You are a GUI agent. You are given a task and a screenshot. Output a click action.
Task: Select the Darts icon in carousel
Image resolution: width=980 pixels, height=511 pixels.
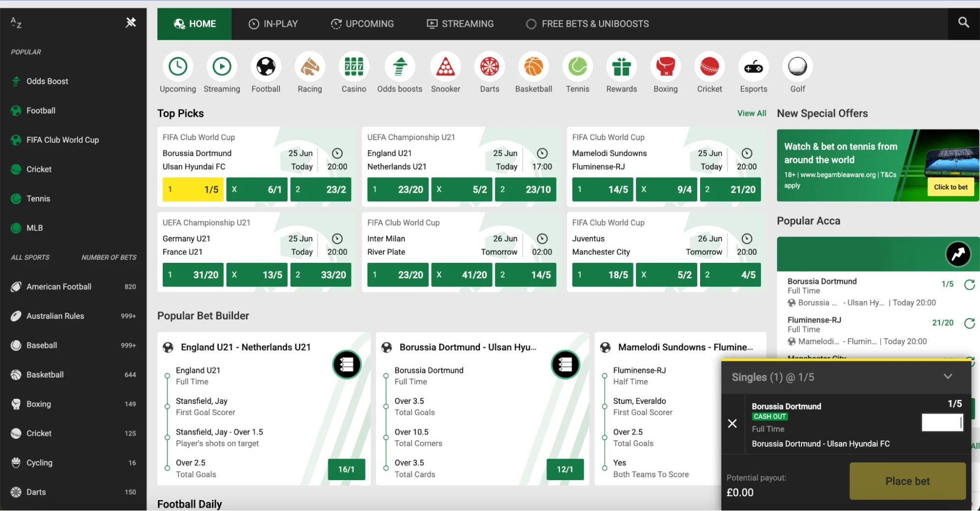coord(489,67)
